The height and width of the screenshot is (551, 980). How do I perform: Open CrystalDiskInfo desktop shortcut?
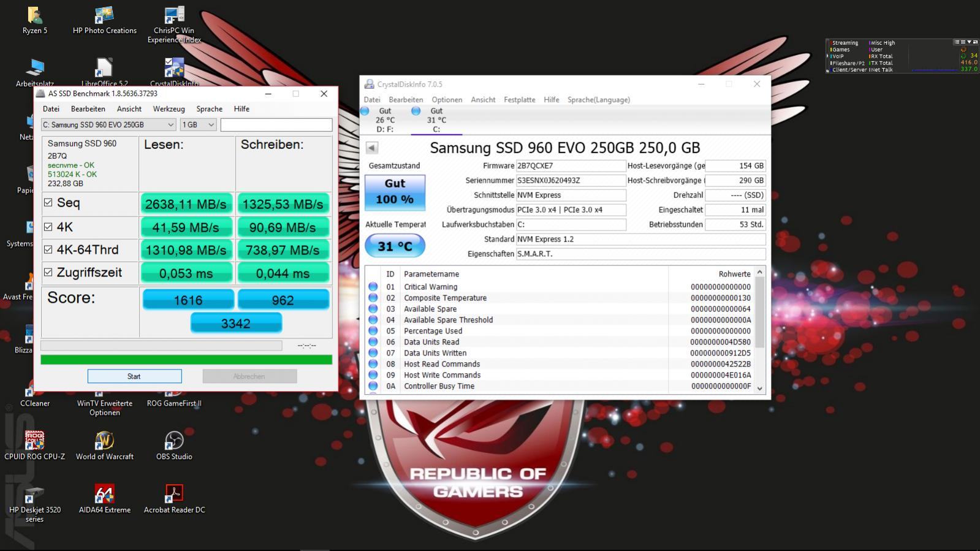coord(174,72)
